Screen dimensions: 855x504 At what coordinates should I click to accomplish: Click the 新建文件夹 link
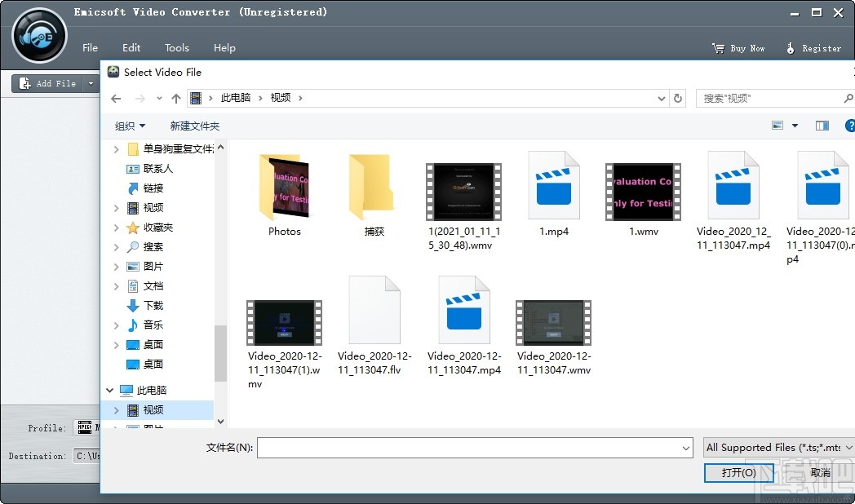pyautogui.click(x=193, y=126)
